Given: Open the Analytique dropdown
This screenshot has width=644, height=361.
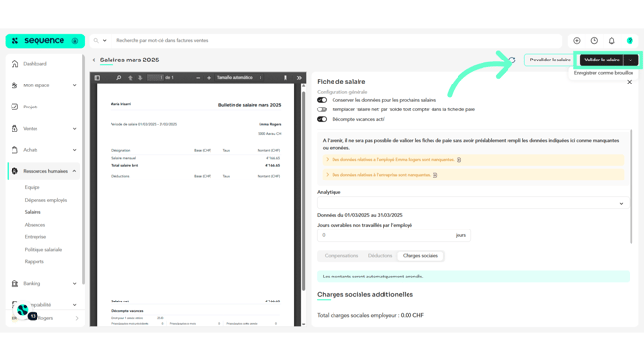Looking at the screenshot, I should point(472,204).
